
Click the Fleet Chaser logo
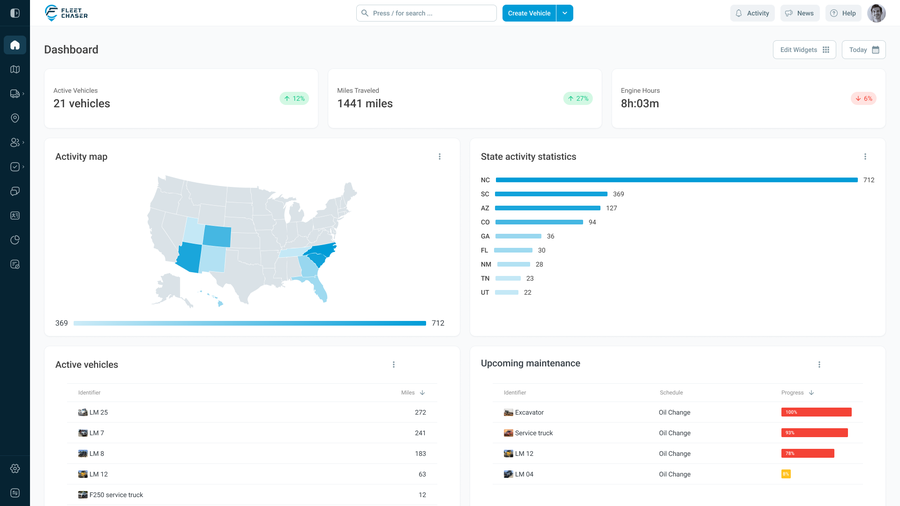point(66,13)
